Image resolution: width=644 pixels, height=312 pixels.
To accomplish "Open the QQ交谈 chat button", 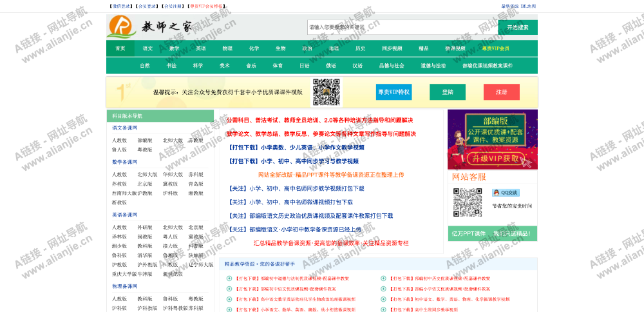I will (x=506, y=192).
